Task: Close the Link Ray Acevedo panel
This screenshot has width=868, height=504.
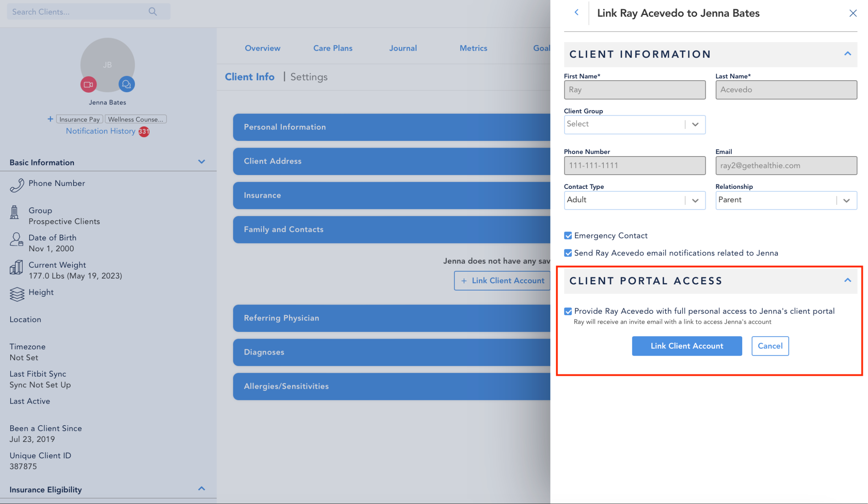Action: pos(853,13)
